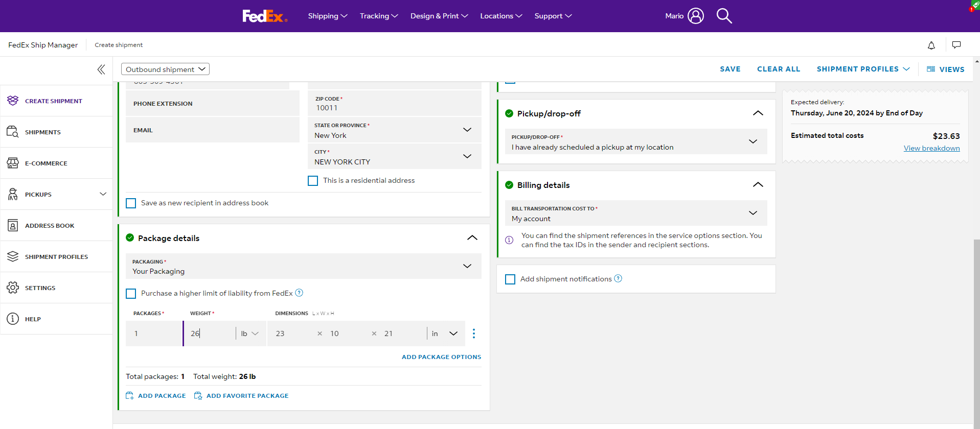Click the ADD FAVORITE PACKAGE text link
This screenshot has height=429, width=980.
[x=247, y=396]
